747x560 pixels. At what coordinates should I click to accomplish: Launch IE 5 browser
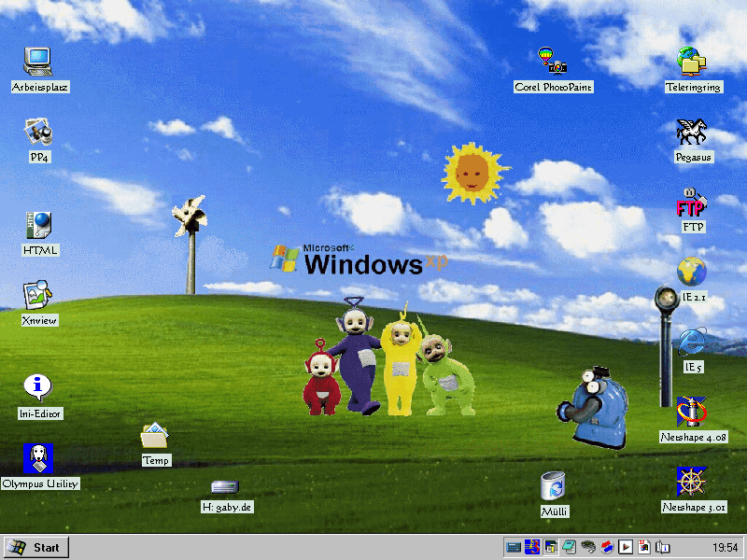[692, 343]
